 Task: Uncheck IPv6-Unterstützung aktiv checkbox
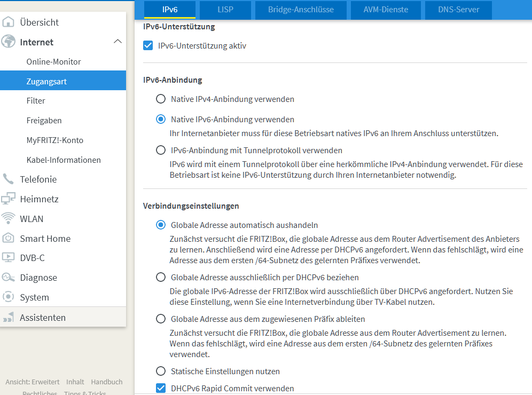pos(148,45)
